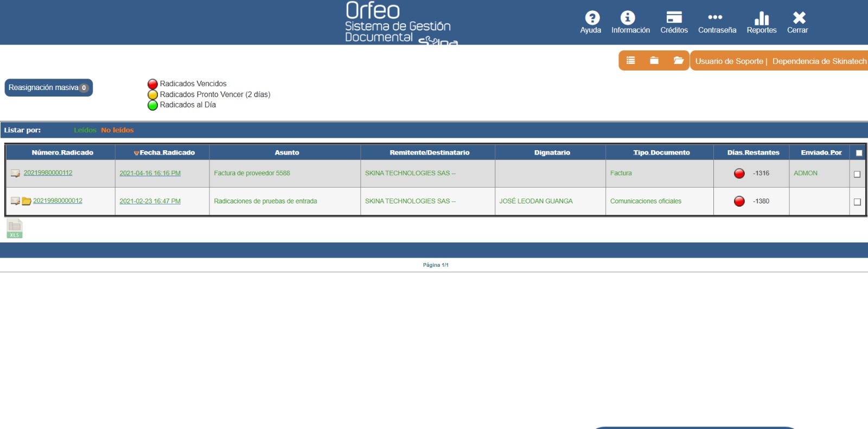Toggle the select-all checkbox in table header
The height and width of the screenshot is (429, 868).
(x=859, y=153)
